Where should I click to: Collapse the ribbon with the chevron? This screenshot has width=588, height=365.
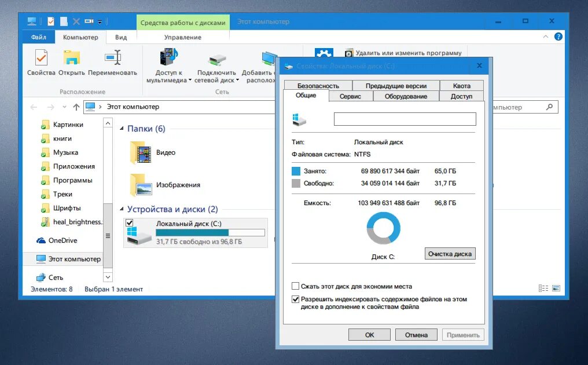(x=546, y=36)
